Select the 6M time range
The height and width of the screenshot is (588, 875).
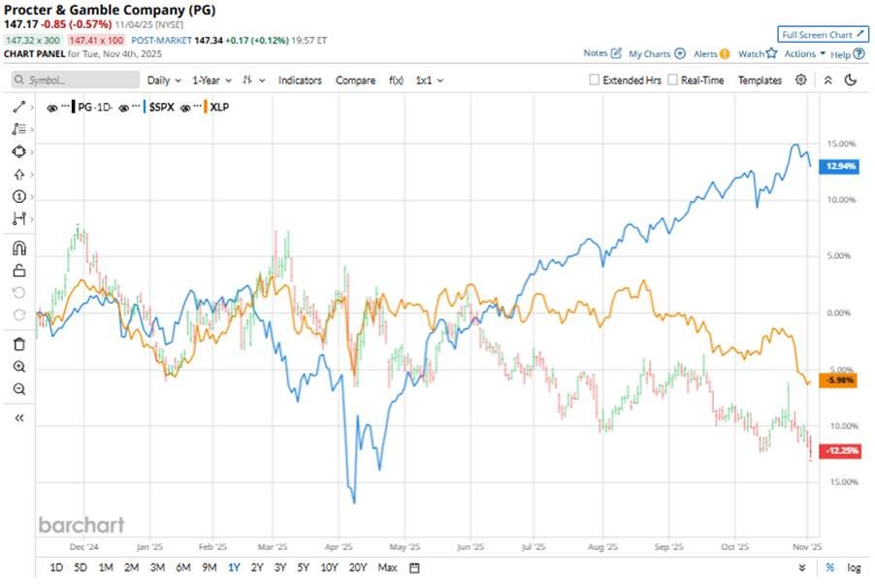182,568
